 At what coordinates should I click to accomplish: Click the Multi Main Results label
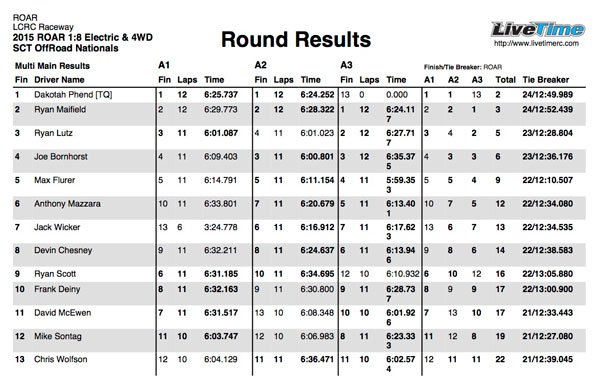point(52,66)
